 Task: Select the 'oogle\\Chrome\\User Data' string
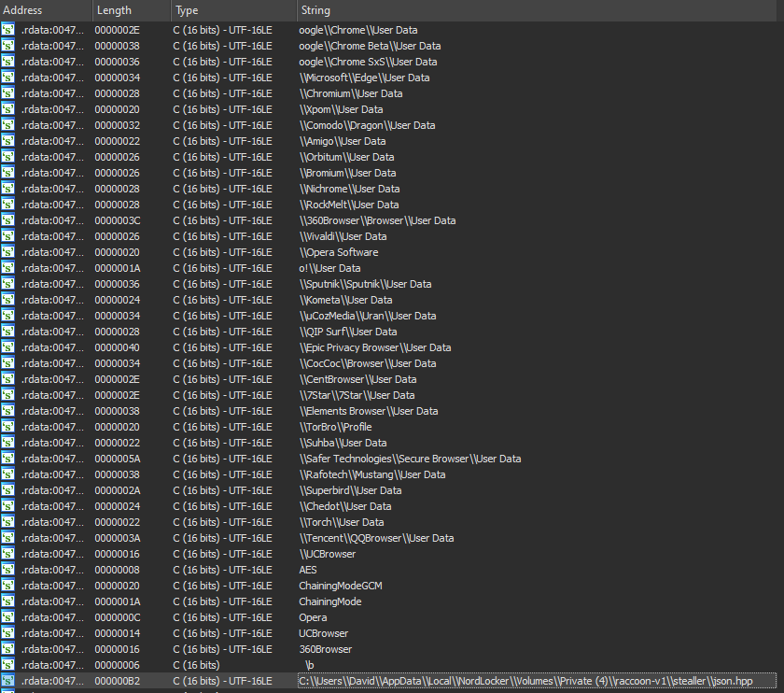click(358, 30)
